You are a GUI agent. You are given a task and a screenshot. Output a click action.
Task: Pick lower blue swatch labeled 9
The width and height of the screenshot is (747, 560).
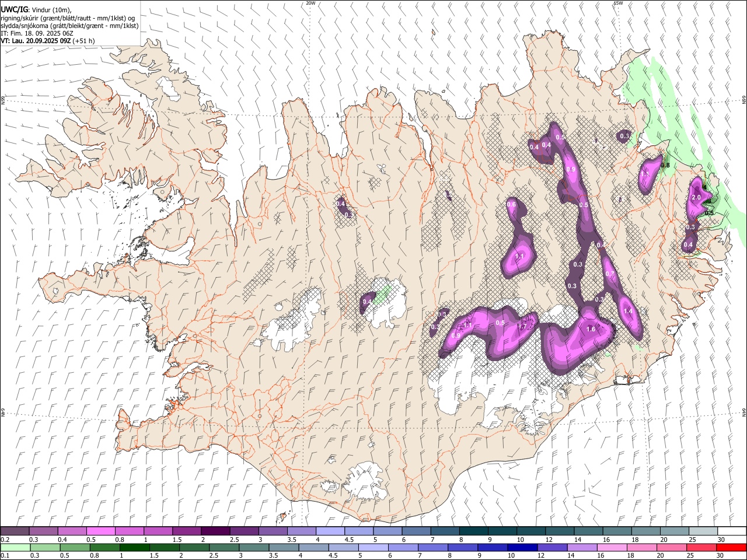click(x=493, y=547)
